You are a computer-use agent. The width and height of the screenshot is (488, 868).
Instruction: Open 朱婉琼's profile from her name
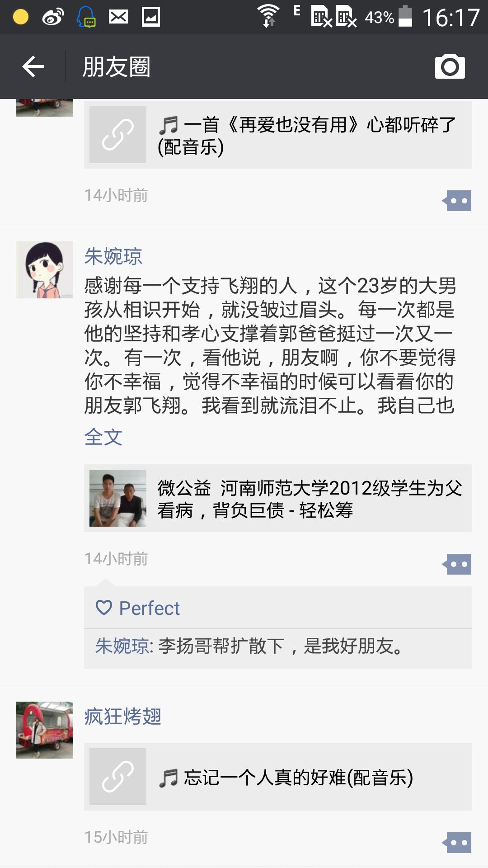point(113,256)
